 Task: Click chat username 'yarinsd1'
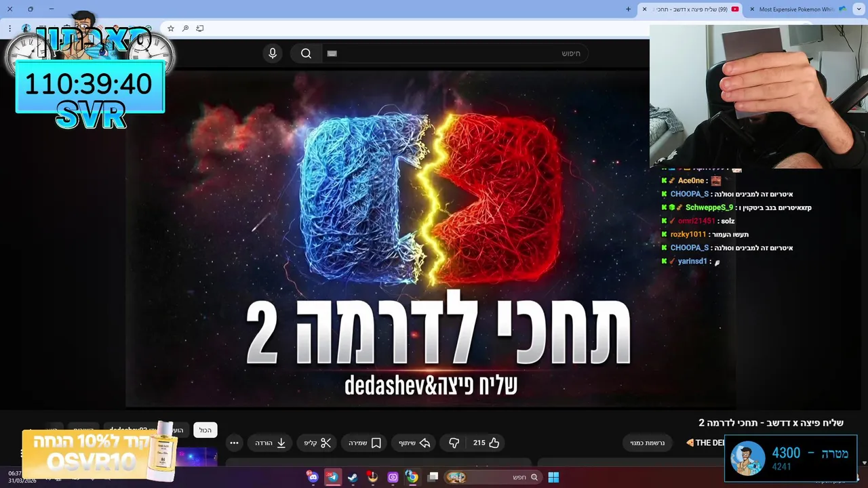click(692, 261)
